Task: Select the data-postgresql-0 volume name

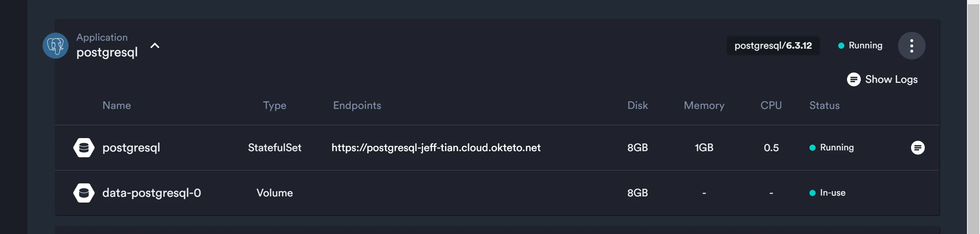Action: [151, 193]
